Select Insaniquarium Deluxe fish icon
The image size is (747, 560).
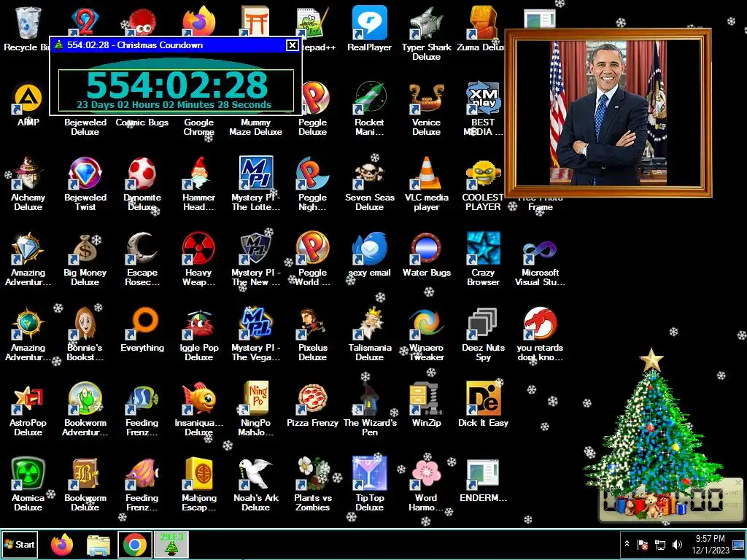pyautogui.click(x=198, y=399)
